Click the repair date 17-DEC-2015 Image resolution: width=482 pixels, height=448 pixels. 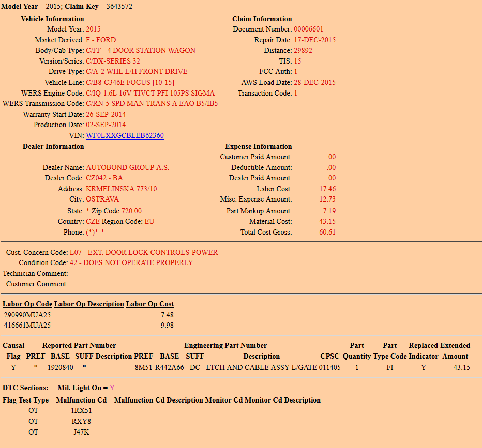(x=314, y=40)
